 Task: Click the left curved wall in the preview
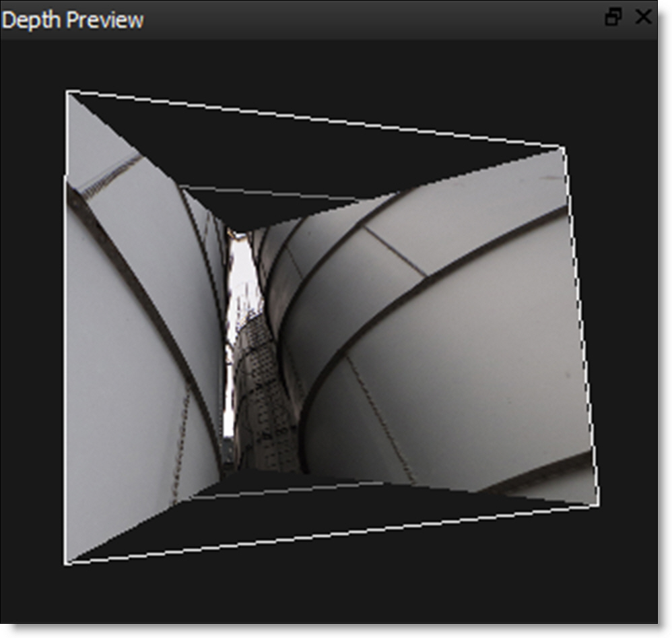coord(128,337)
